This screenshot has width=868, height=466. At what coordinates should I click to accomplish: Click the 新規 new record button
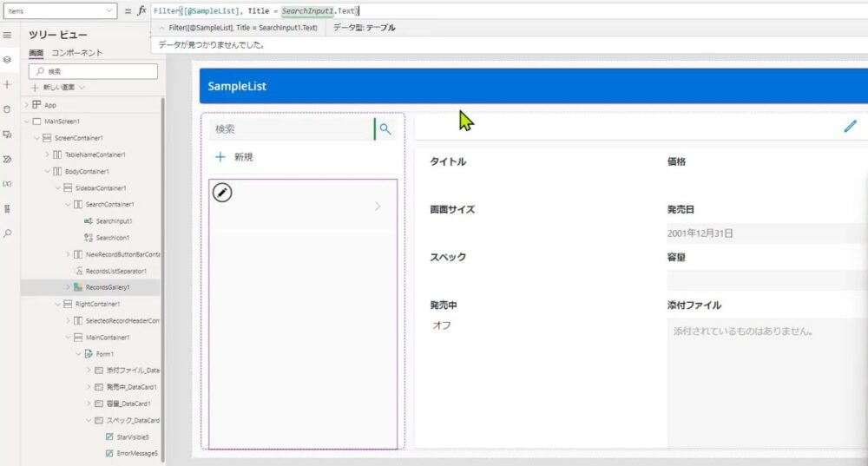(234, 157)
